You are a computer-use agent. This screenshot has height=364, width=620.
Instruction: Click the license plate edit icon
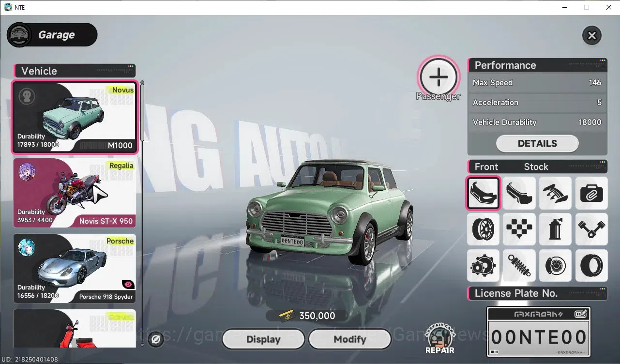pos(581,314)
